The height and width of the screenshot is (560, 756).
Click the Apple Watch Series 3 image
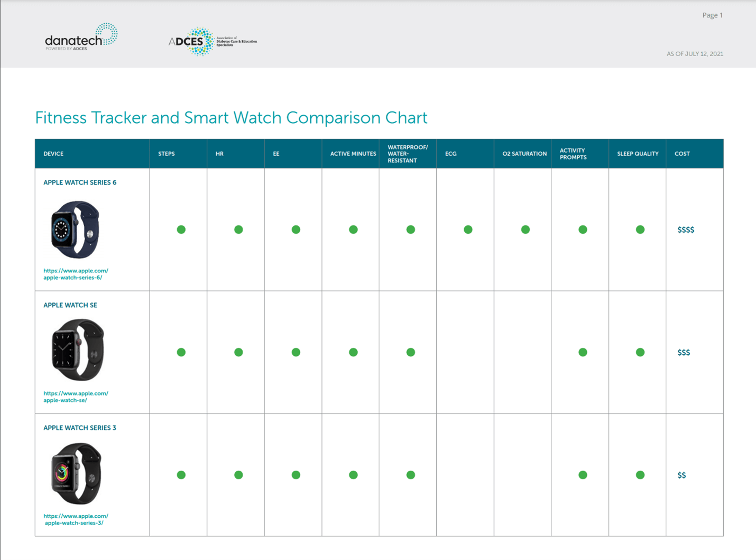coord(76,473)
